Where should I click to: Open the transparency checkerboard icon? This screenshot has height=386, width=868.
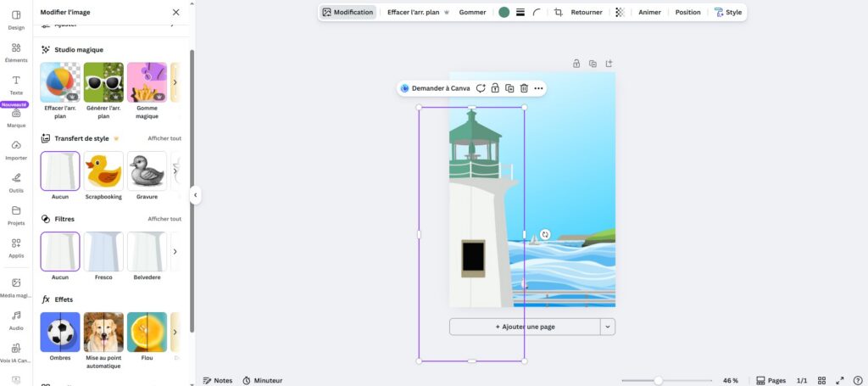coord(620,13)
